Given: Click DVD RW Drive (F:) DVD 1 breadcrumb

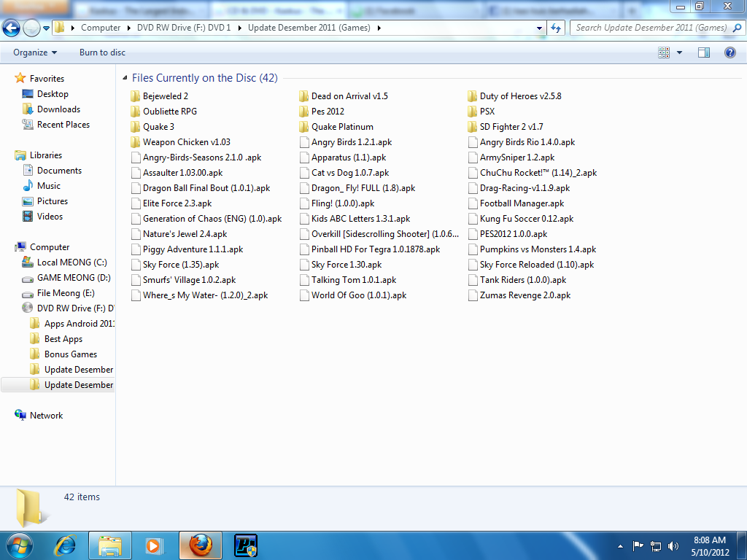Looking at the screenshot, I should [x=184, y=28].
